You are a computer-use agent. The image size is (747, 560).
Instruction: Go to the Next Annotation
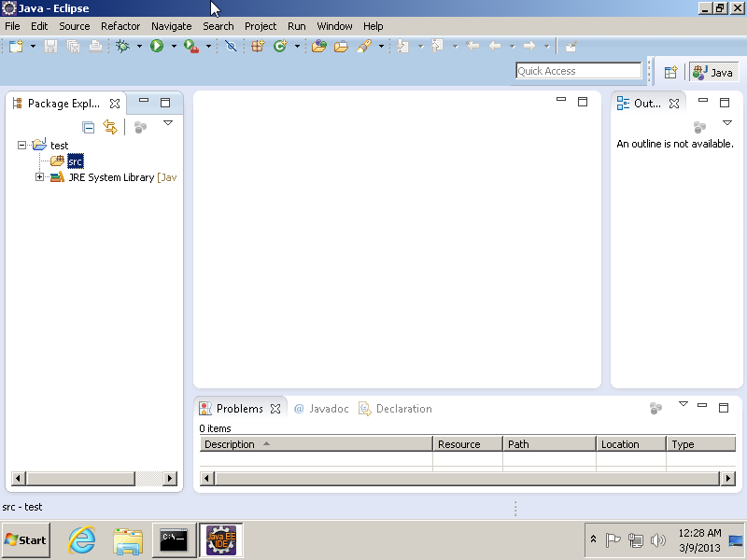403,46
